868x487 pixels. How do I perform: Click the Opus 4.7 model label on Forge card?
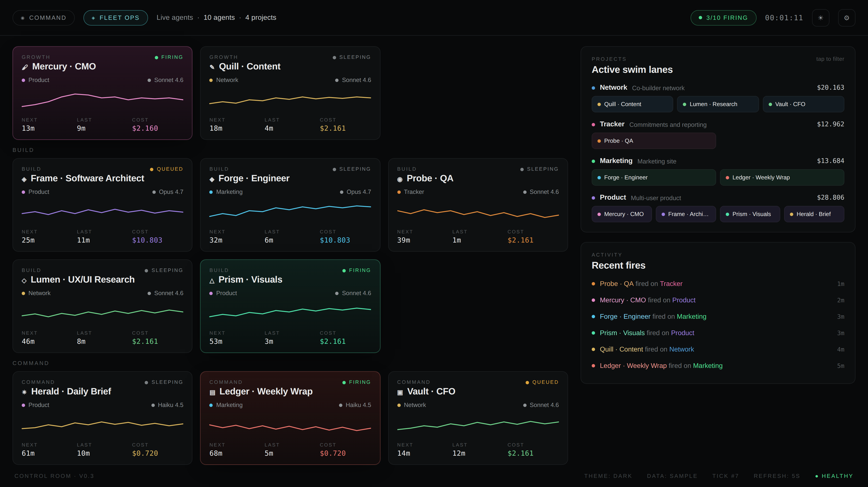pyautogui.click(x=355, y=192)
